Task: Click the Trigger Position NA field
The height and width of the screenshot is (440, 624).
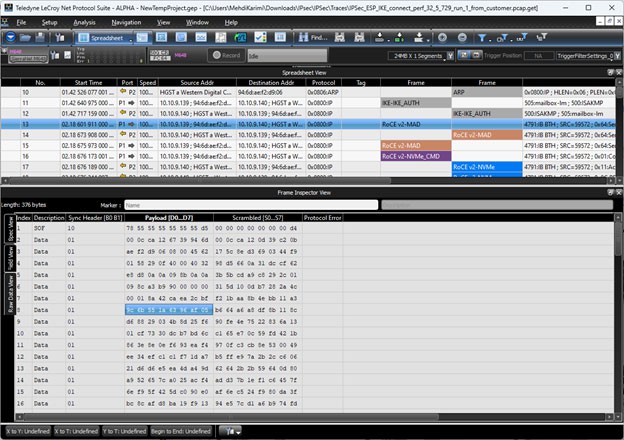Action: click(x=538, y=56)
